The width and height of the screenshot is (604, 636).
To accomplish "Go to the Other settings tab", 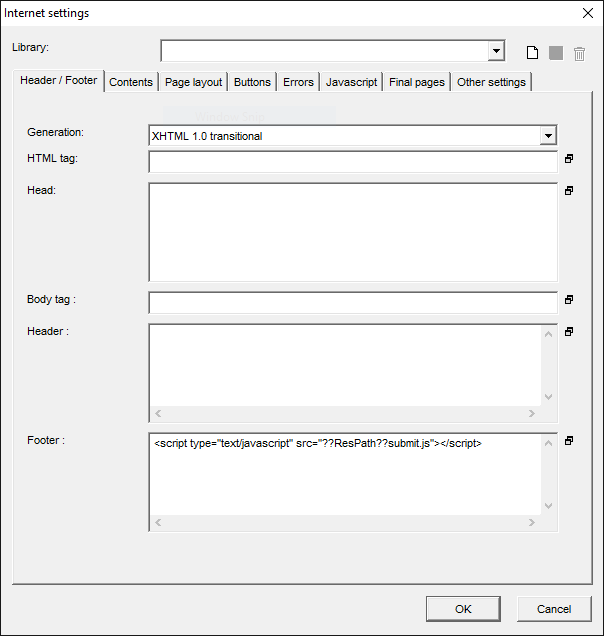I will (491, 82).
